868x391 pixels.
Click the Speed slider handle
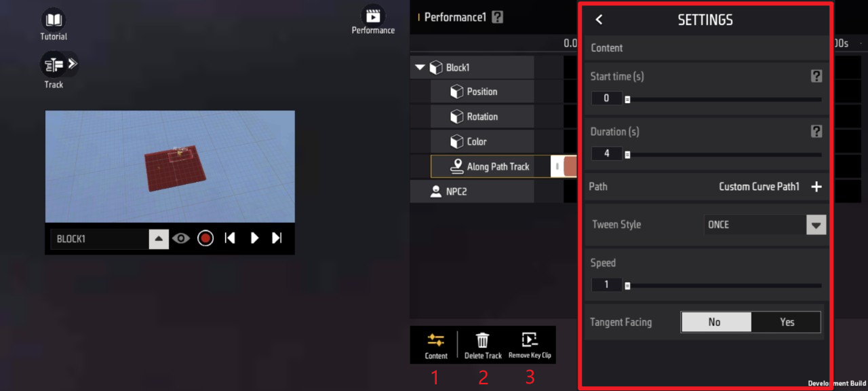click(x=627, y=286)
